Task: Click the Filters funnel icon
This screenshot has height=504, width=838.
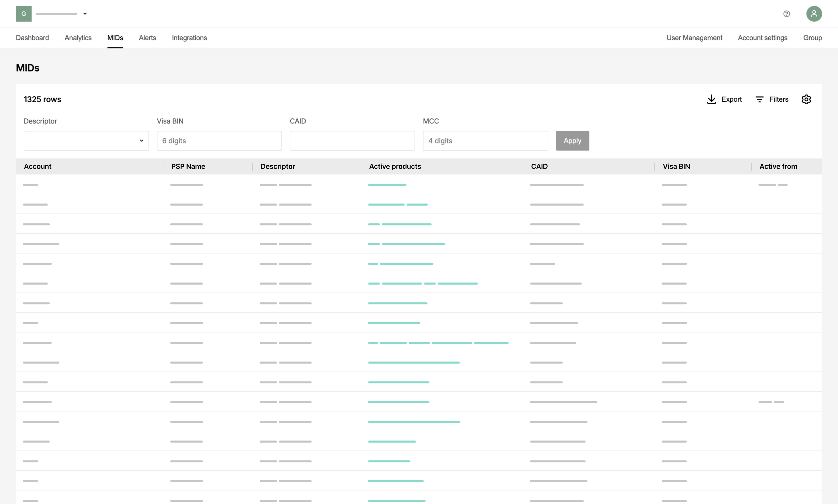Action: tap(759, 99)
